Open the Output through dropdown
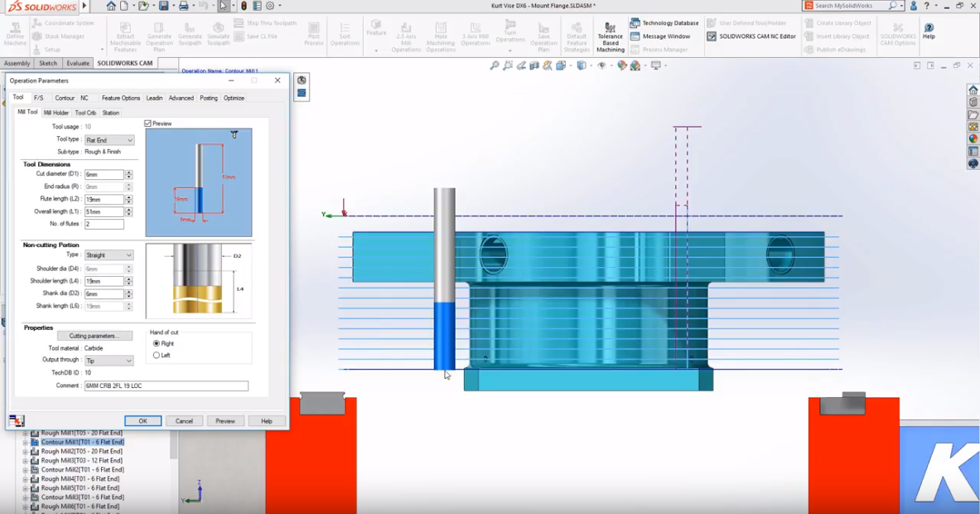This screenshot has height=514, width=980. 109,361
